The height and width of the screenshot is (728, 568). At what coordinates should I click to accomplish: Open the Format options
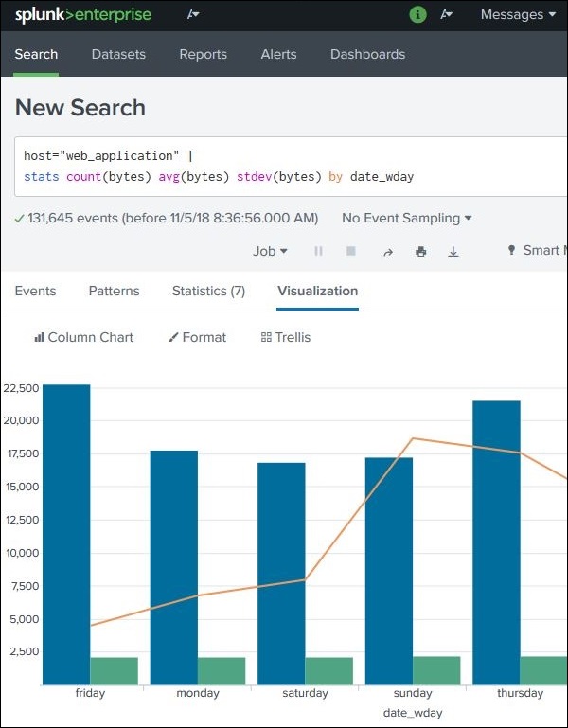(197, 337)
